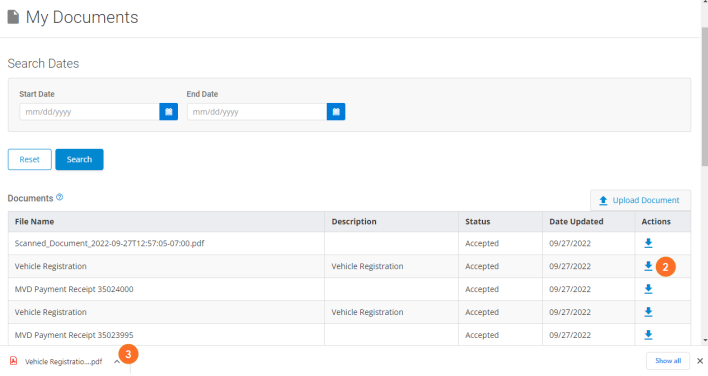Download the first Vehicle Registration document
The height and width of the screenshot is (376, 708).
648,266
